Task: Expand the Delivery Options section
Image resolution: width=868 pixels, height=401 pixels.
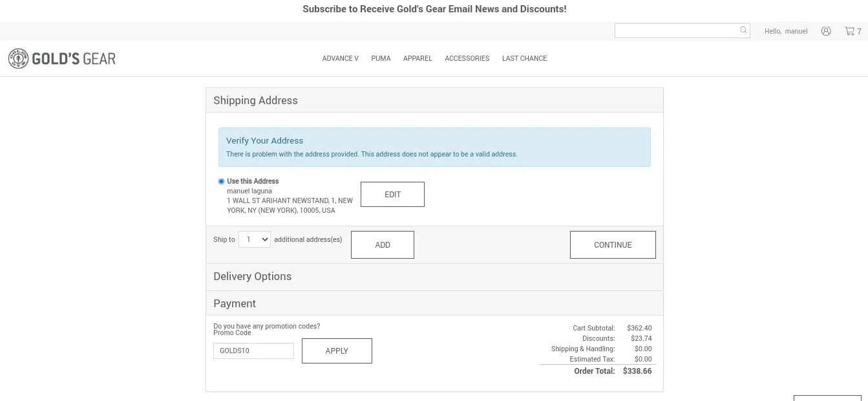Action: pos(252,277)
